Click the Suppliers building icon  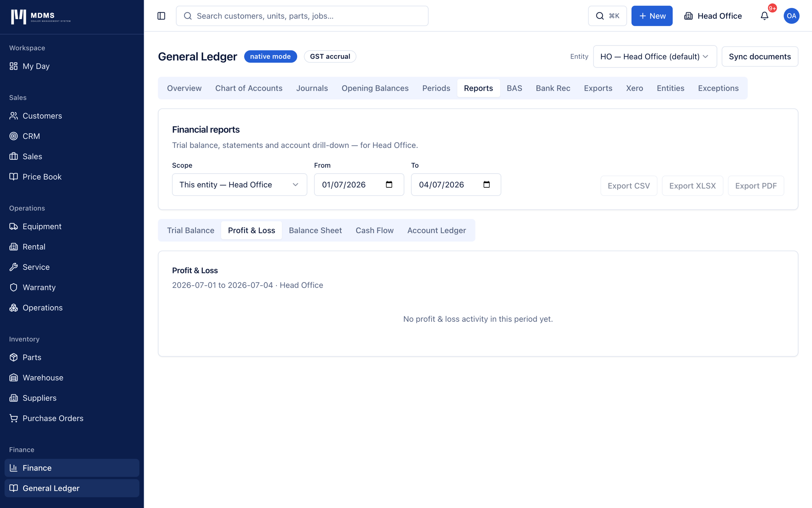14,398
